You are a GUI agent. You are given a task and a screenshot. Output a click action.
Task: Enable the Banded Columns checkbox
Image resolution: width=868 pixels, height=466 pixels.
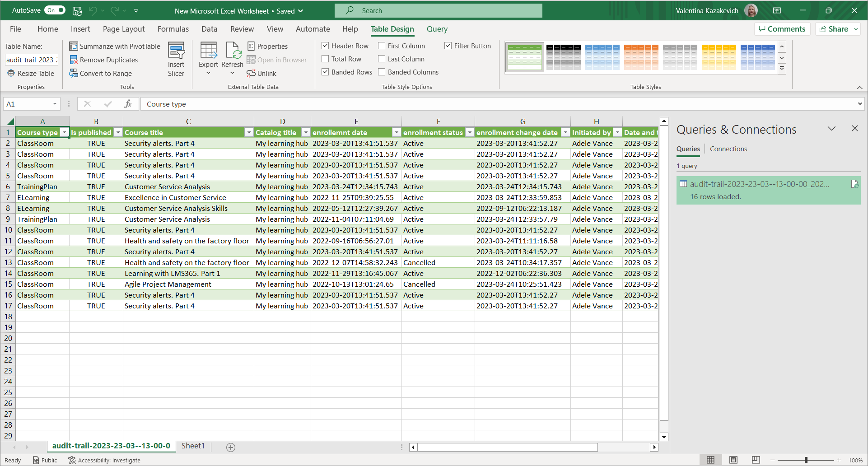pyautogui.click(x=382, y=72)
